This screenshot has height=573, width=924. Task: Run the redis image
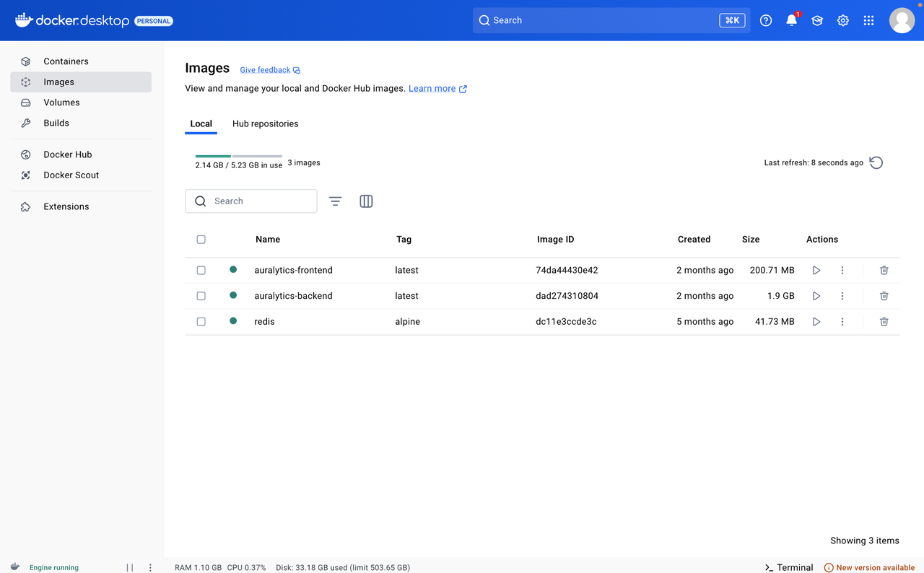pyautogui.click(x=816, y=322)
